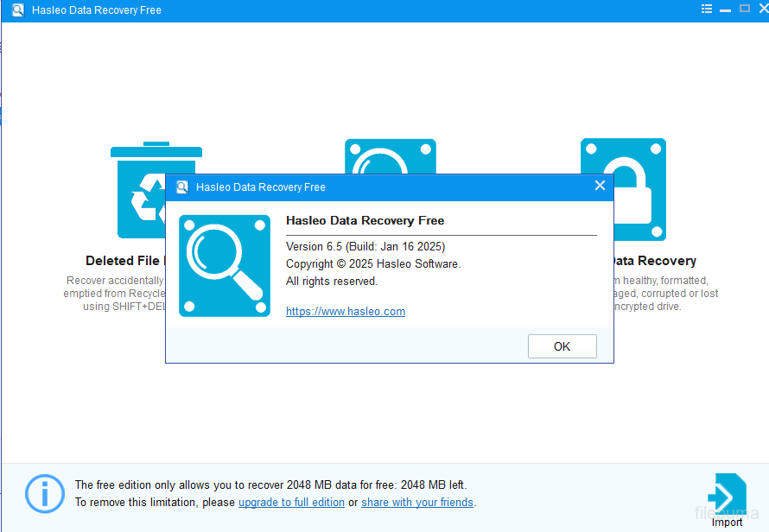Click the Deleted File Recovery recycle bin icon
Viewport: 769px width, 532px height.
pyautogui.click(x=138, y=190)
